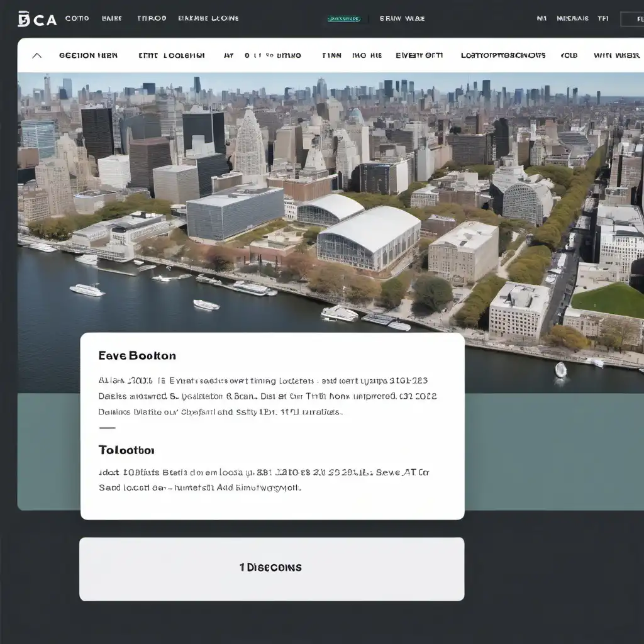The width and height of the screenshot is (644, 644).
Task: Switch to the SECTION HIEN tab
Action: [x=88, y=55]
